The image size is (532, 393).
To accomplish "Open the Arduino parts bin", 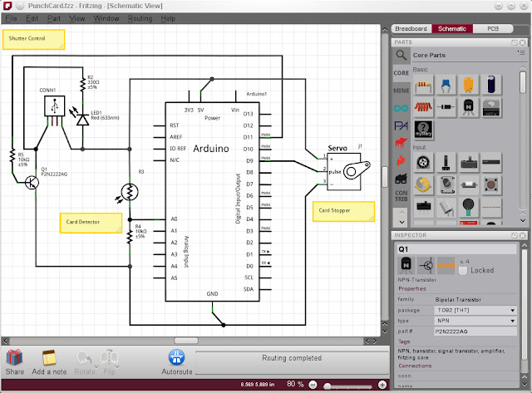I will (x=401, y=108).
